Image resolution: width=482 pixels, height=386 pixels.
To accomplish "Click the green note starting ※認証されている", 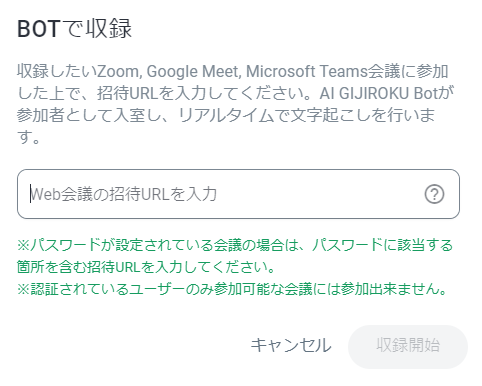I will click(232, 289).
